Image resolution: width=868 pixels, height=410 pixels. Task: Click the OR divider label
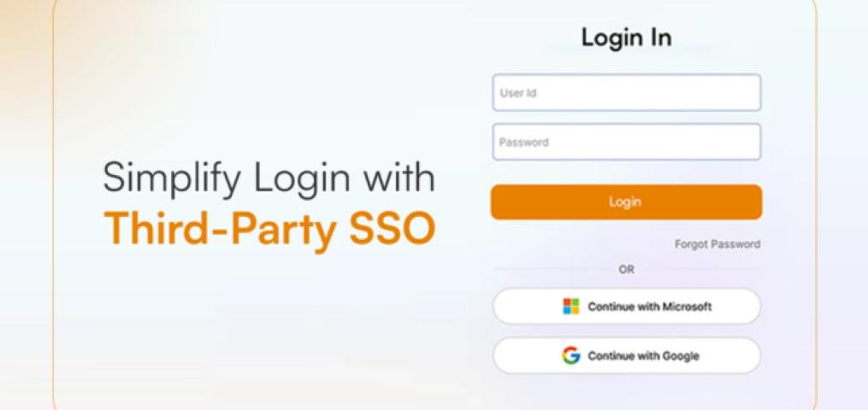click(626, 270)
